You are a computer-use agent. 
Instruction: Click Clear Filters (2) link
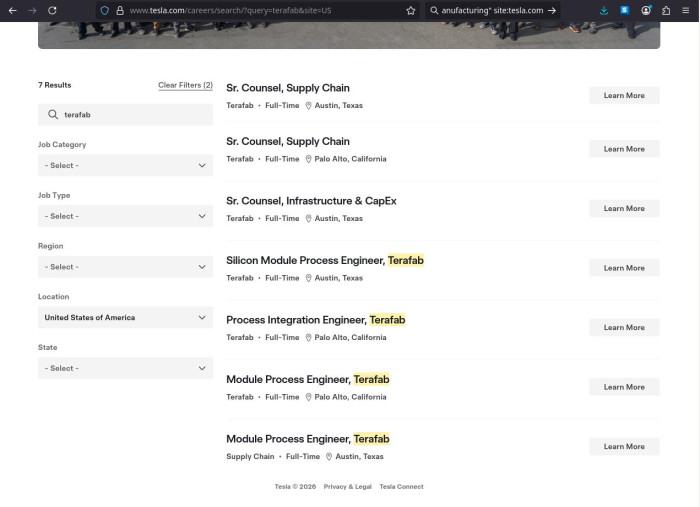pyautogui.click(x=185, y=85)
